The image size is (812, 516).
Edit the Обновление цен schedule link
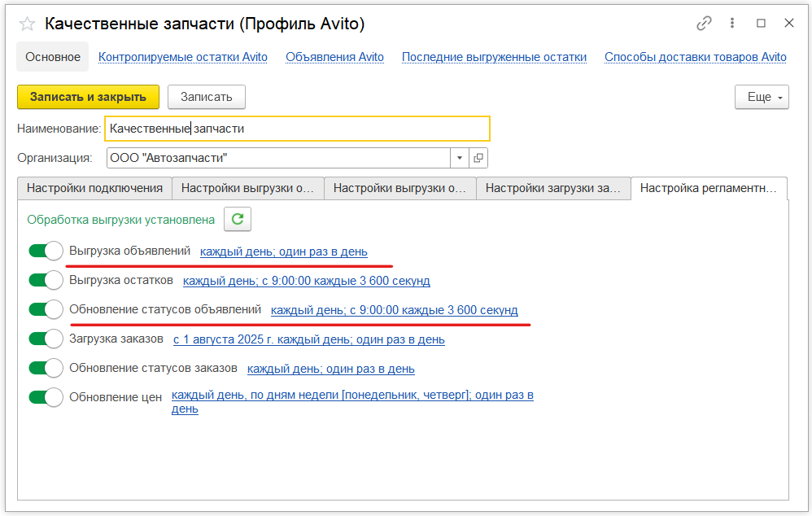tap(351, 396)
